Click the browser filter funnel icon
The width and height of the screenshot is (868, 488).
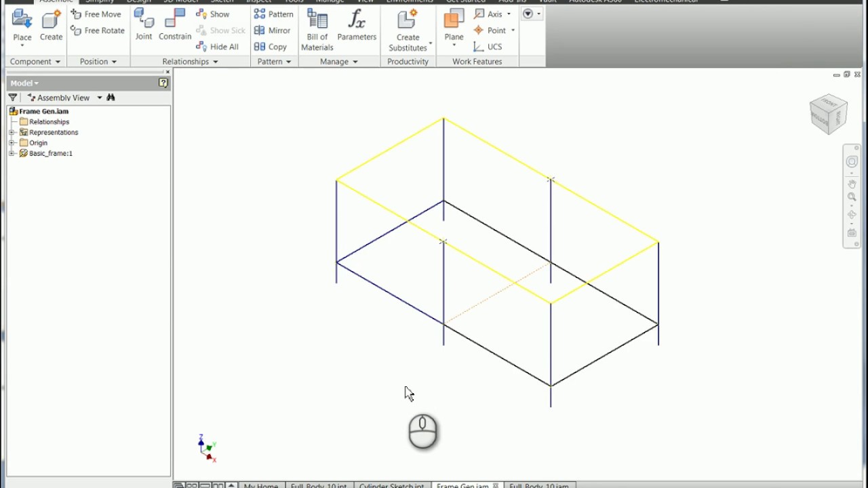[12, 98]
